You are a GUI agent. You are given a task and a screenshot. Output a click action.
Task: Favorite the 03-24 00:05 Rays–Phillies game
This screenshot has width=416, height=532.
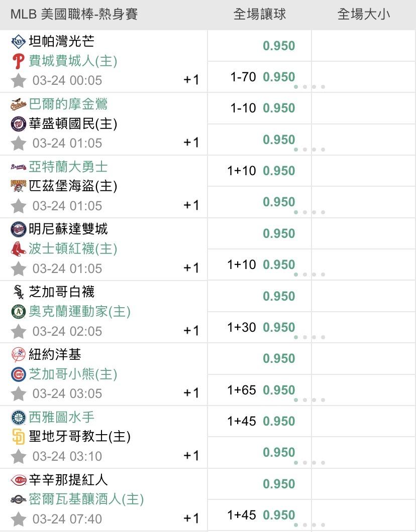coord(19,80)
